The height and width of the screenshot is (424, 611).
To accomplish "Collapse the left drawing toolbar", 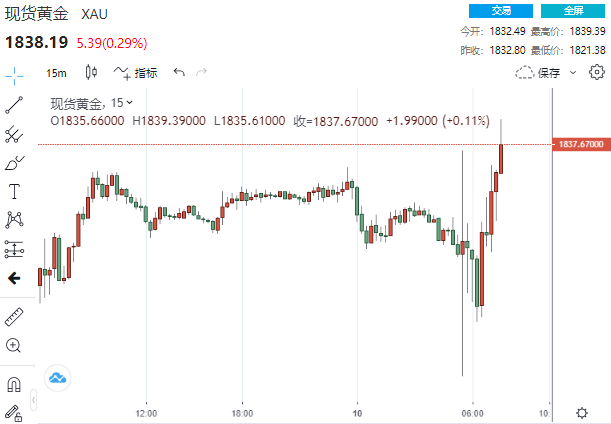I will pyautogui.click(x=37, y=401).
